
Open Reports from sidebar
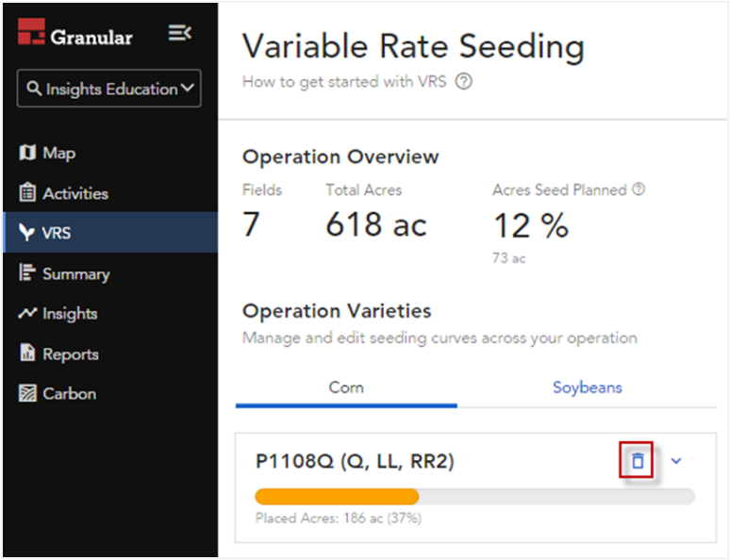pos(71,354)
